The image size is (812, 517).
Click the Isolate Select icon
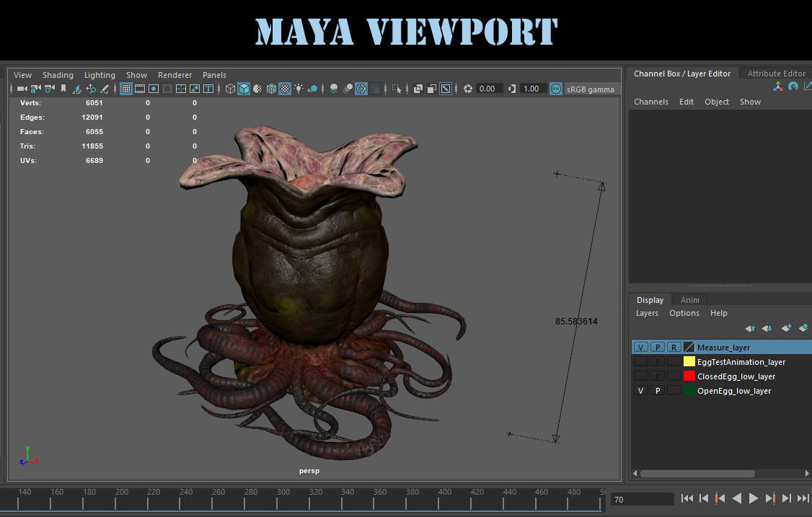click(x=397, y=89)
